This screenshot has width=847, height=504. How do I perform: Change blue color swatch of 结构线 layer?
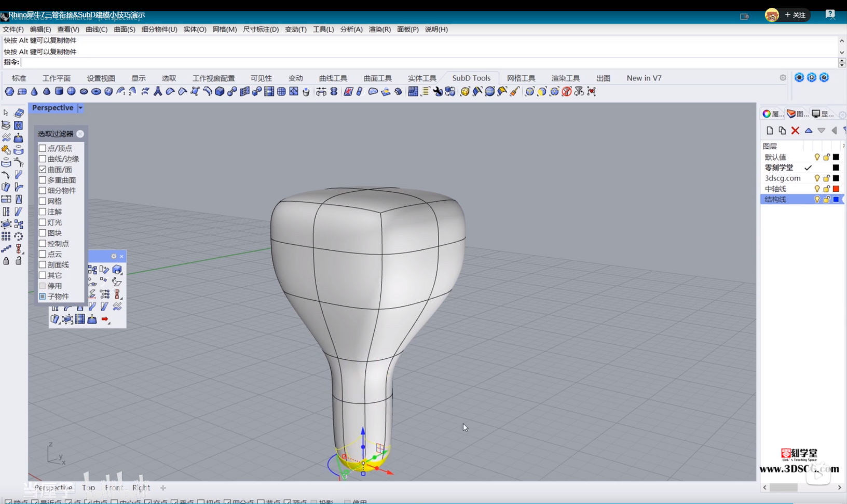[x=836, y=199]
